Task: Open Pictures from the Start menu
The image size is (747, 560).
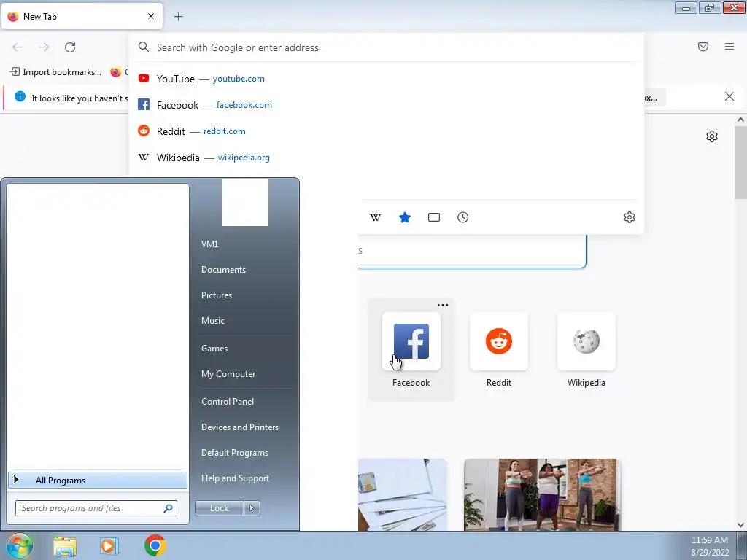Action: pyautogui.click(x=216, y=295)
